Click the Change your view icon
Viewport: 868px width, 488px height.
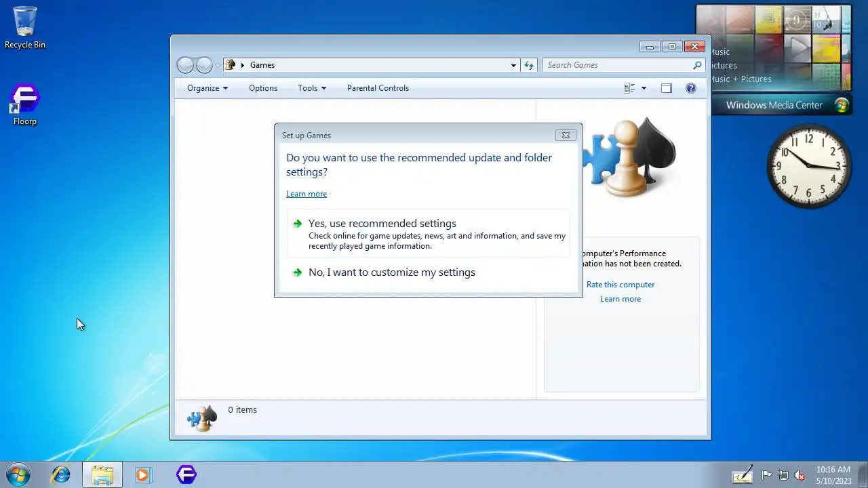click(x=629, y=88)
